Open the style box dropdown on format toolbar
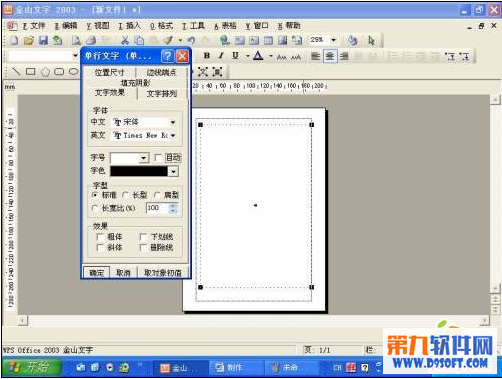This screenshot has width=502, height=379. [x=75, y=56]
